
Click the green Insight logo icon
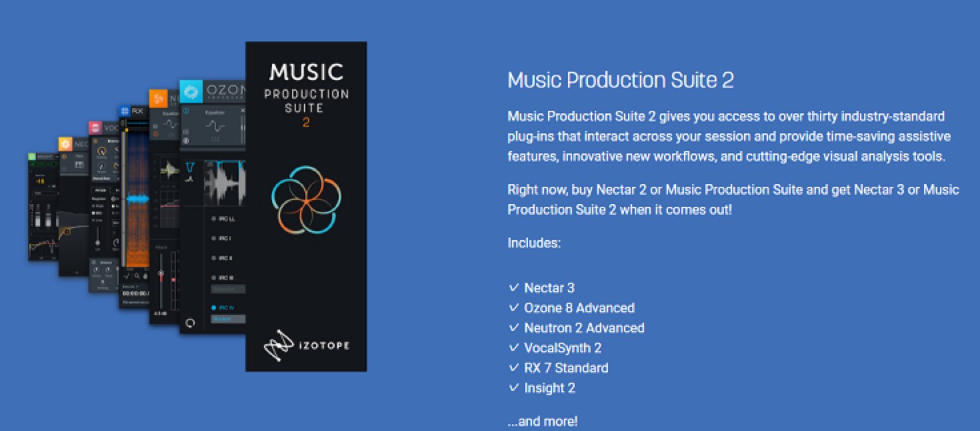(31, 157)
